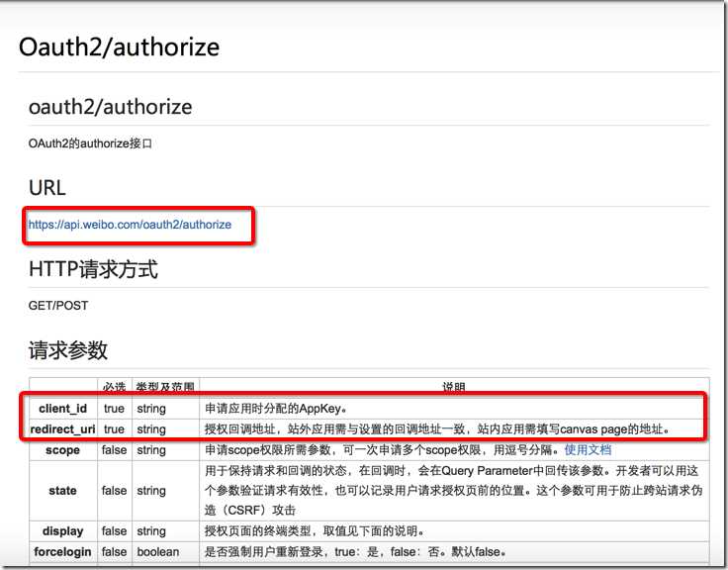This screenshot has width=728, height=570.
Task: Click the 请求参数 heading
Action: [x=68, y=350]
